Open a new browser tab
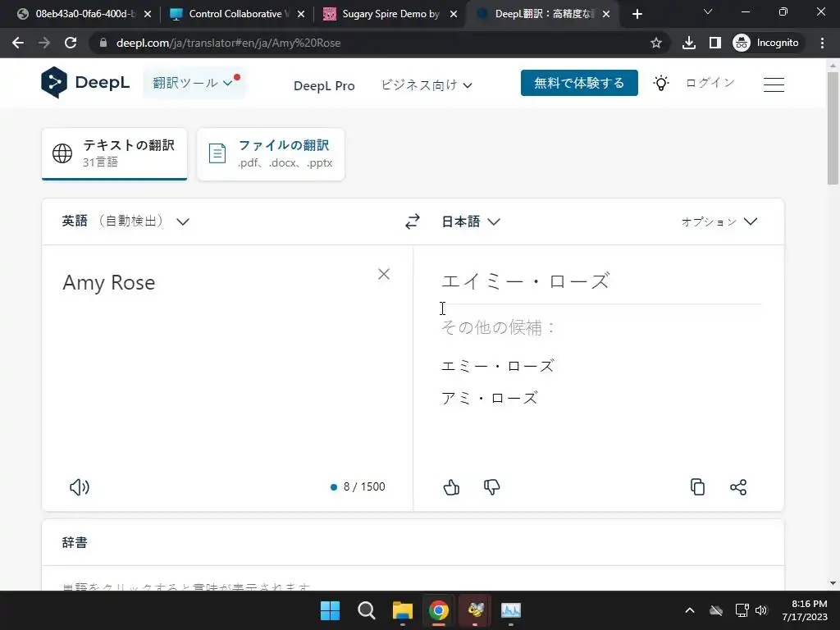 coord(637,14)
